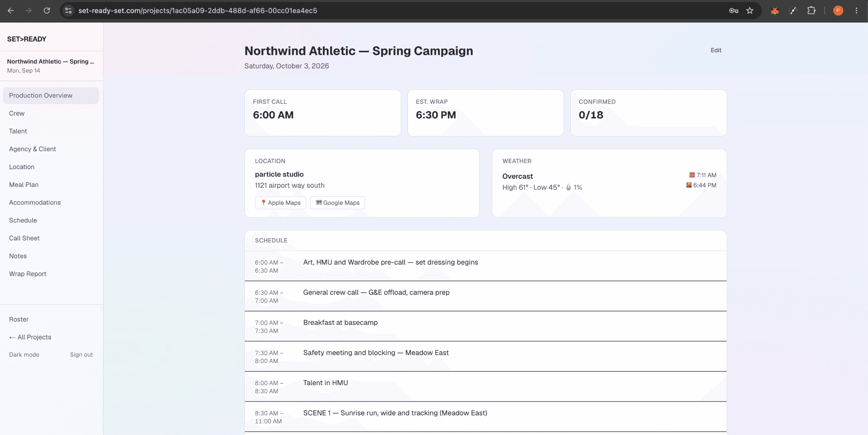
Task: Click the SET>READY logo
Action: [26, 39]
